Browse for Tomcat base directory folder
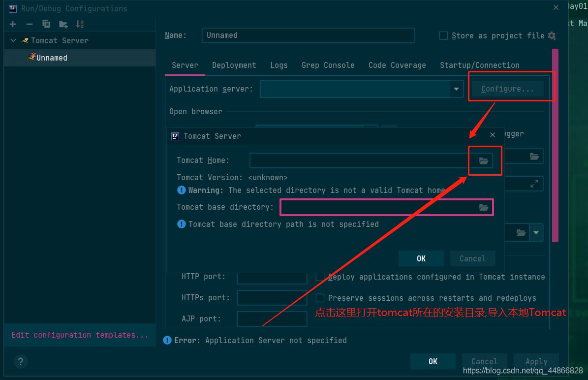Image resolution: width=588 pixels, height=380 pixels. pos(484,207)
